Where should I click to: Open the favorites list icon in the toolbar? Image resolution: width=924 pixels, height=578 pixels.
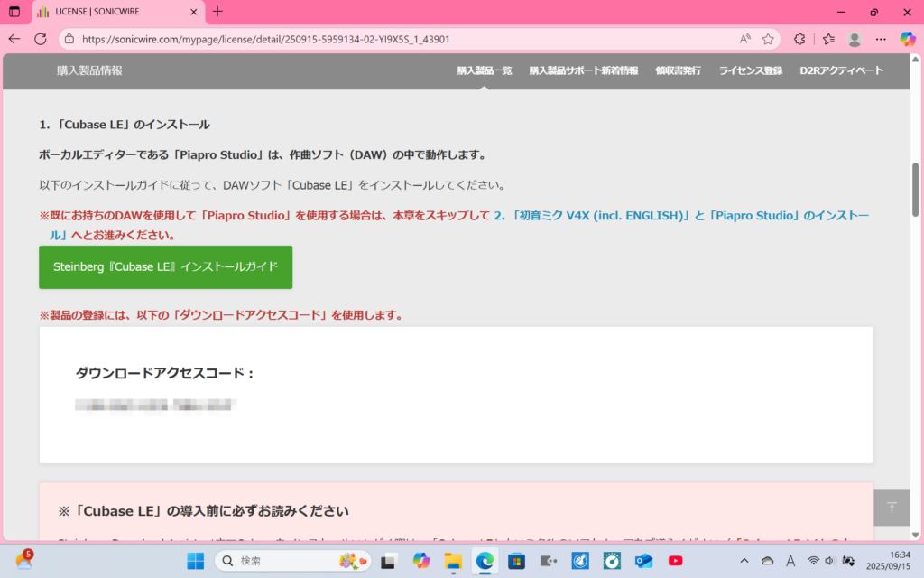(x=828, y=39)
